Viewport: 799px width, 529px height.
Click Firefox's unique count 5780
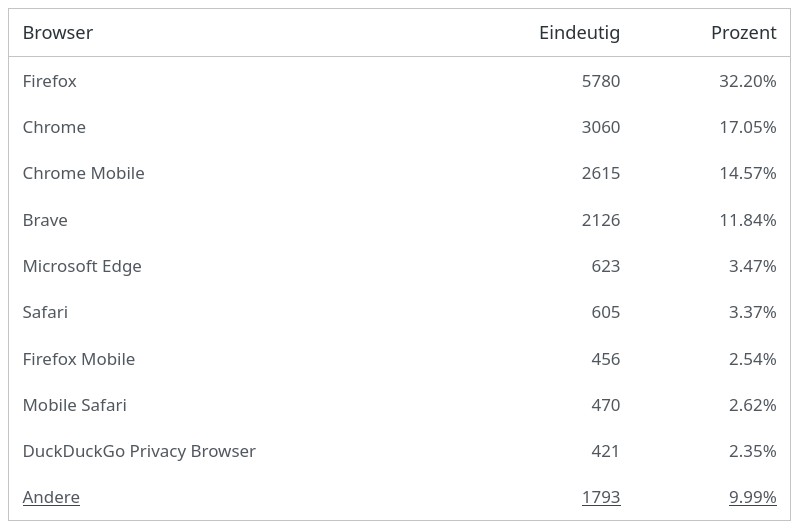[x=601, y=81]
